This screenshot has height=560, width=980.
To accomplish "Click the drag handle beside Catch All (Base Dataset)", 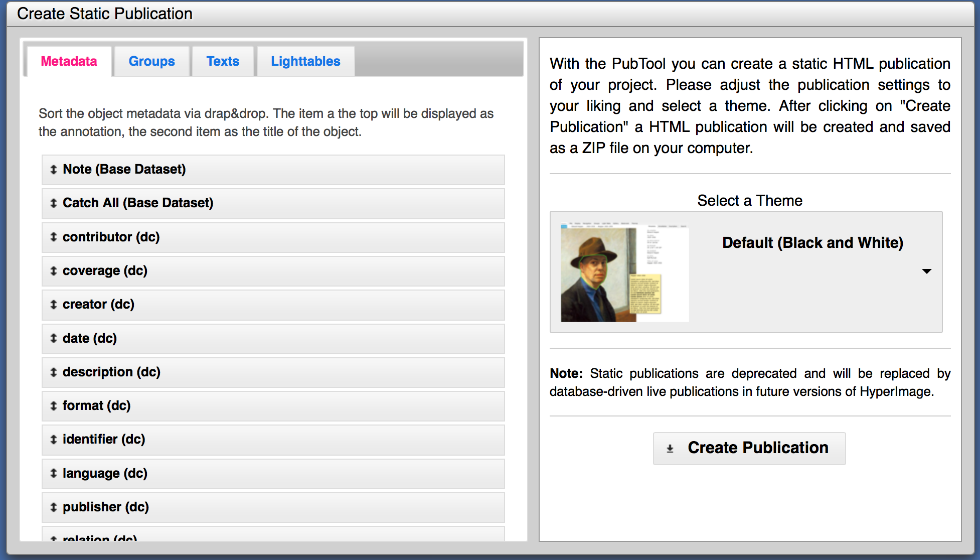I will pos(54,203).
